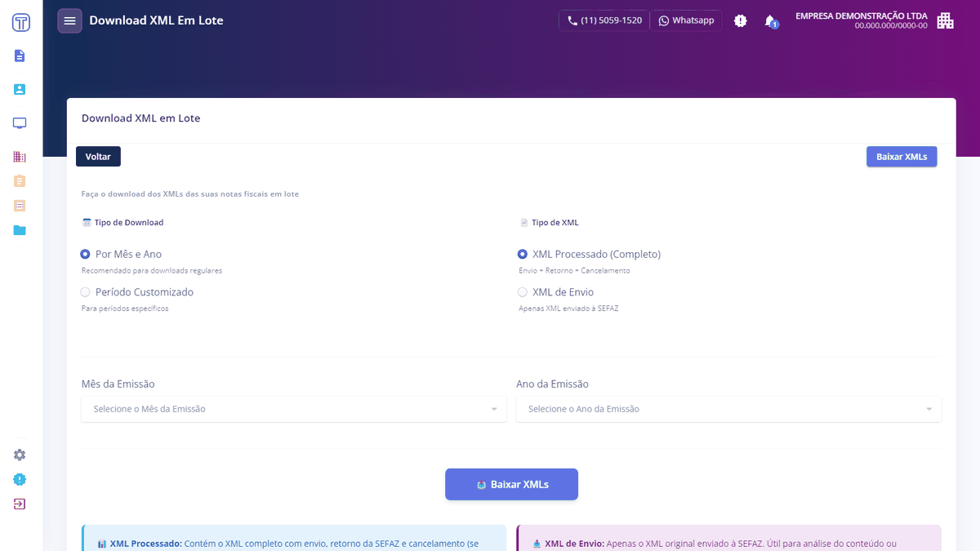Open the blue folder sidebar icon
980x551 pixels.
click(20, 230)
